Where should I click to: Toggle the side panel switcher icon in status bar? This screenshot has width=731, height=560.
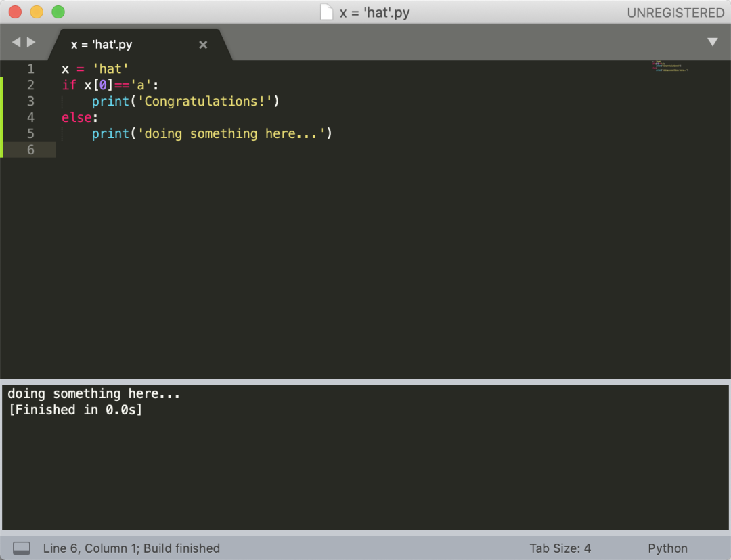click(22, 548)
